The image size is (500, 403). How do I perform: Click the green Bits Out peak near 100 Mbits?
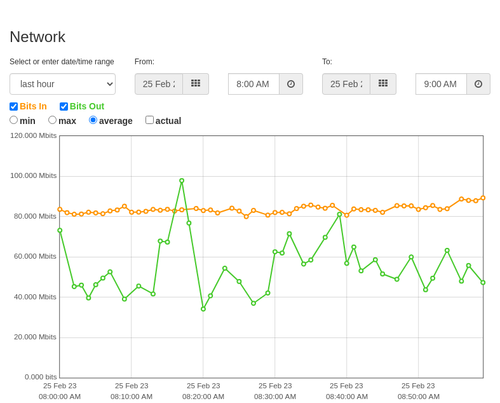pos(182,181)
